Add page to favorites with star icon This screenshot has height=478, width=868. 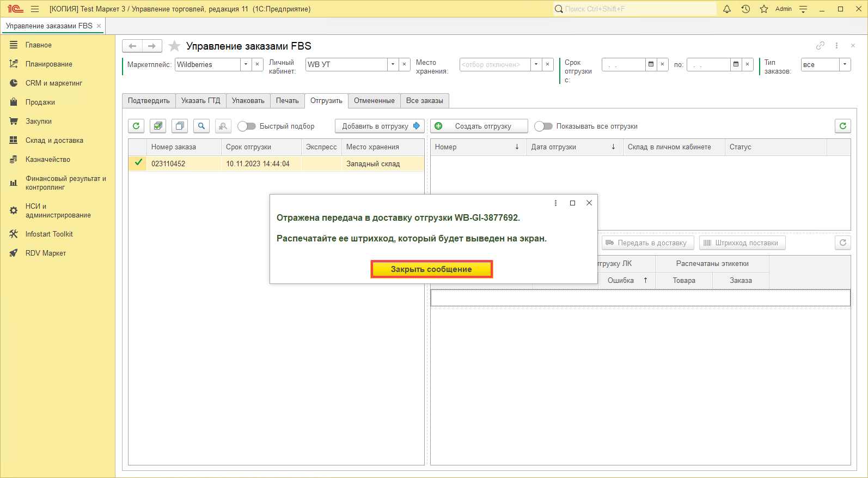pyautogui.click(x=174, y=46)
